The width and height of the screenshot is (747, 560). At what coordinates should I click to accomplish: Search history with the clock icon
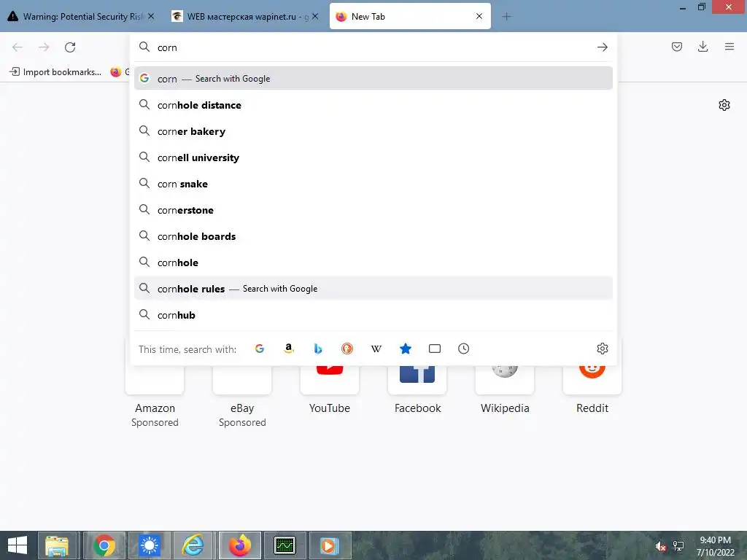(463, 349)
